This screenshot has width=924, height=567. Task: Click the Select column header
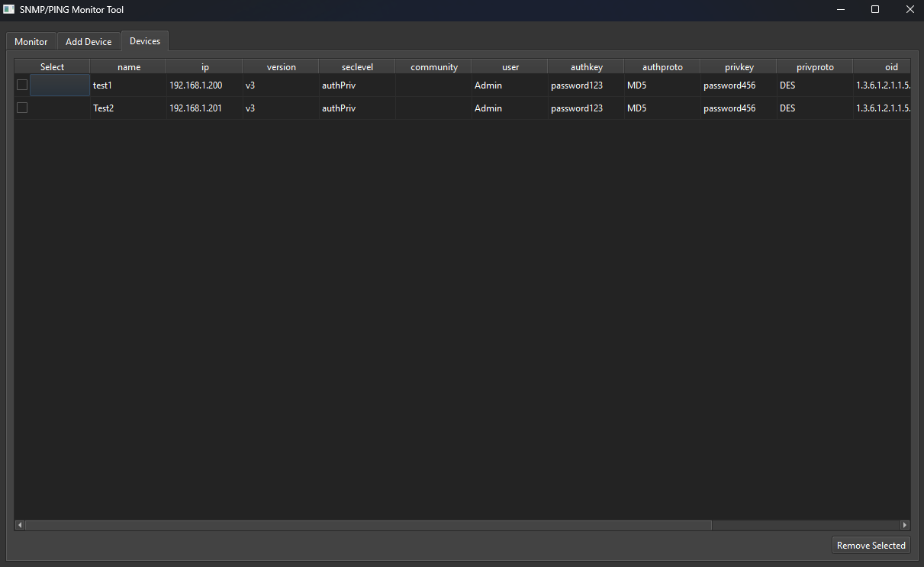click(x=51, y=66)
